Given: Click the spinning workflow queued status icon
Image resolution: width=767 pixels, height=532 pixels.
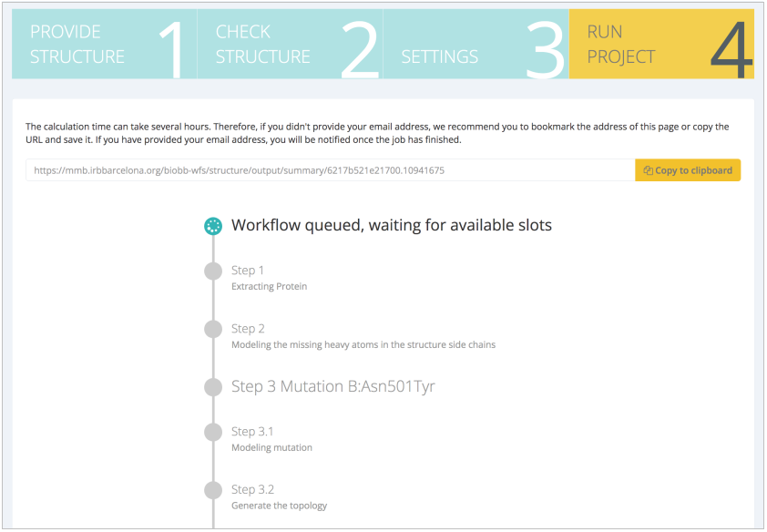Looking at the screenshot, I should (x=213, y=227).
